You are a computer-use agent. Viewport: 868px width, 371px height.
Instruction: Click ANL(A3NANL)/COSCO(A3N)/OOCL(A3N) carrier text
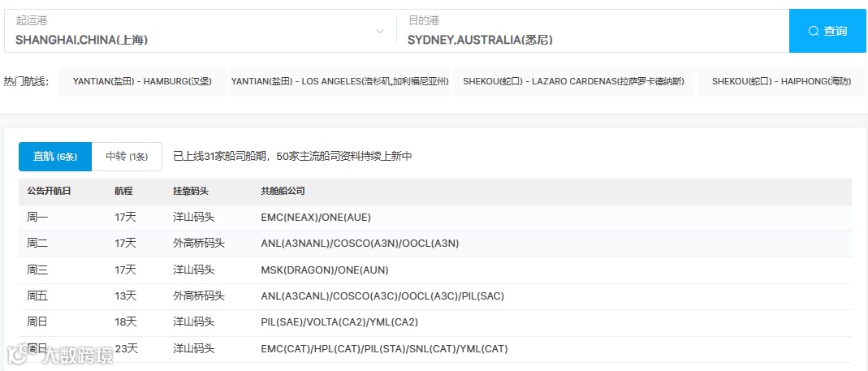[360, 243]
